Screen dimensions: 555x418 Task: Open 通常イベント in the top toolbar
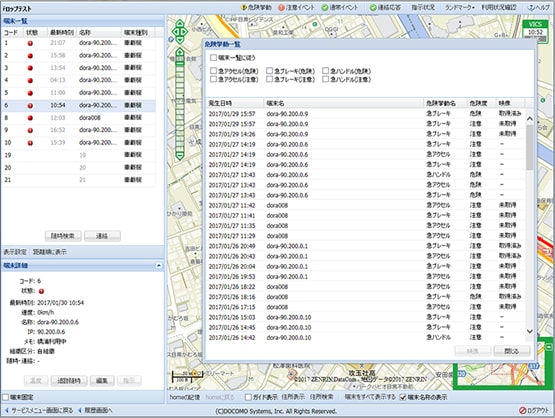(340, 7)
